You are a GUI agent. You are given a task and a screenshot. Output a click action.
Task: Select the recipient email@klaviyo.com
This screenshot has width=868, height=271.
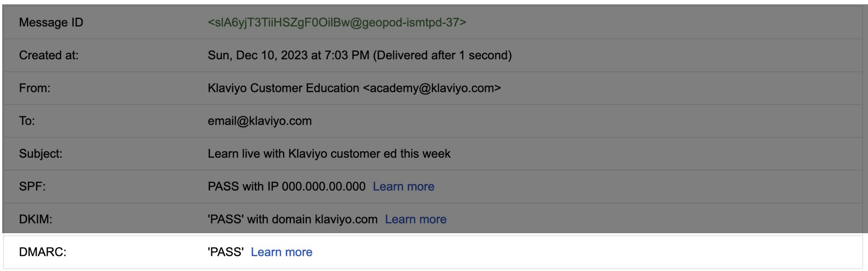259,121
